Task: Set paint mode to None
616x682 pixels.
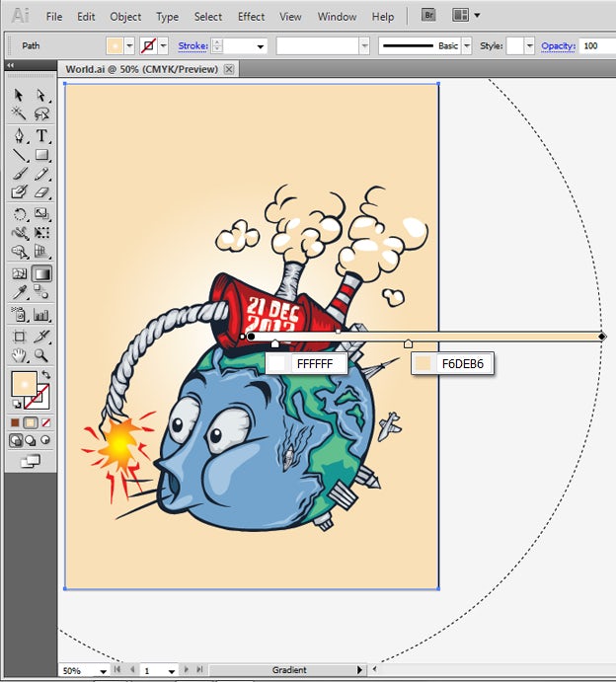Action: 45,422
